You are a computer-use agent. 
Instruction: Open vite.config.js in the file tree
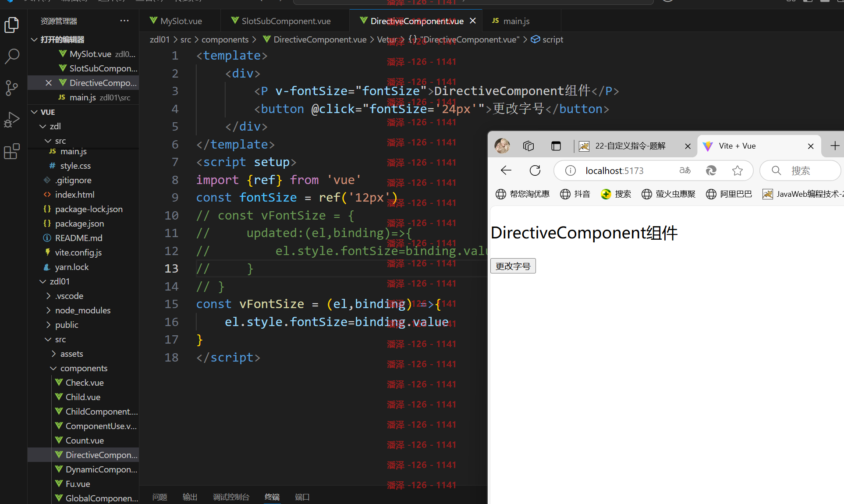[x=83, y=252]
